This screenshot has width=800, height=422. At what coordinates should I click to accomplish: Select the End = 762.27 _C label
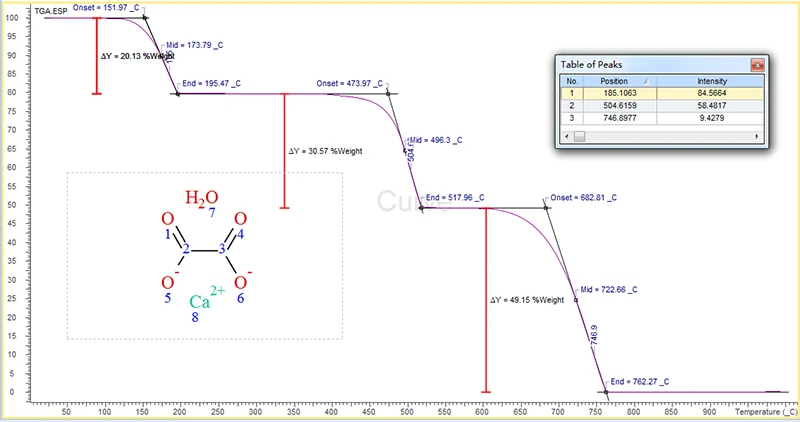(640, 382)
